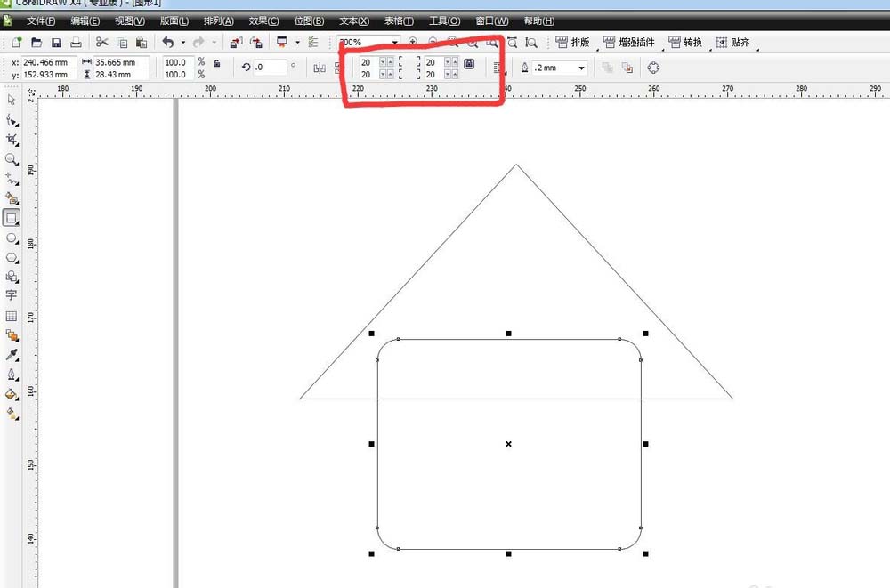
Task: Select the Crop tool
Action: coord(12,140)
